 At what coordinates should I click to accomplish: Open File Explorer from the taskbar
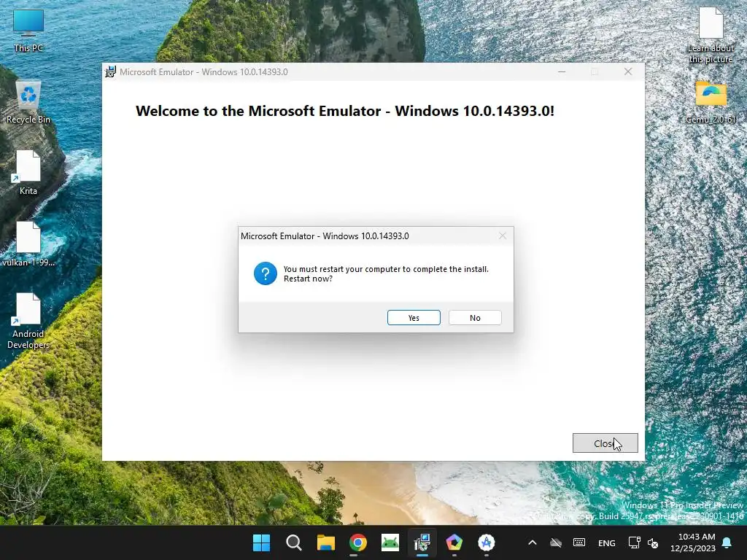(326, 542)
